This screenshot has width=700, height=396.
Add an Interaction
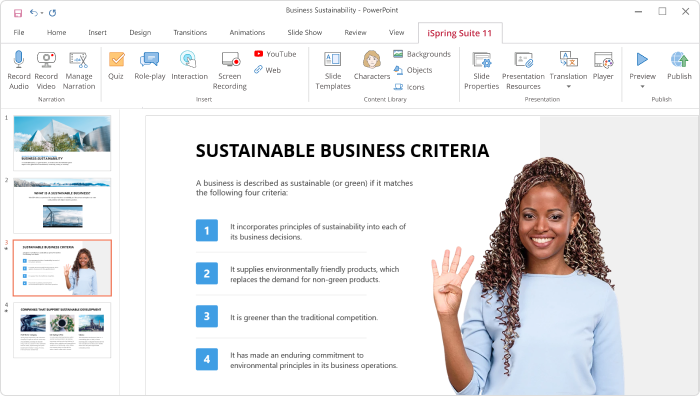pos(189,66)
